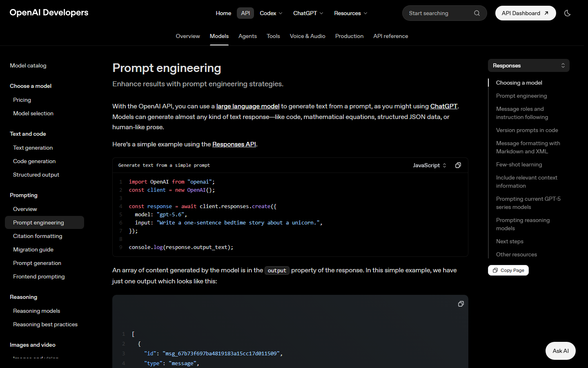Click the Copy Page button

[508, 270]
